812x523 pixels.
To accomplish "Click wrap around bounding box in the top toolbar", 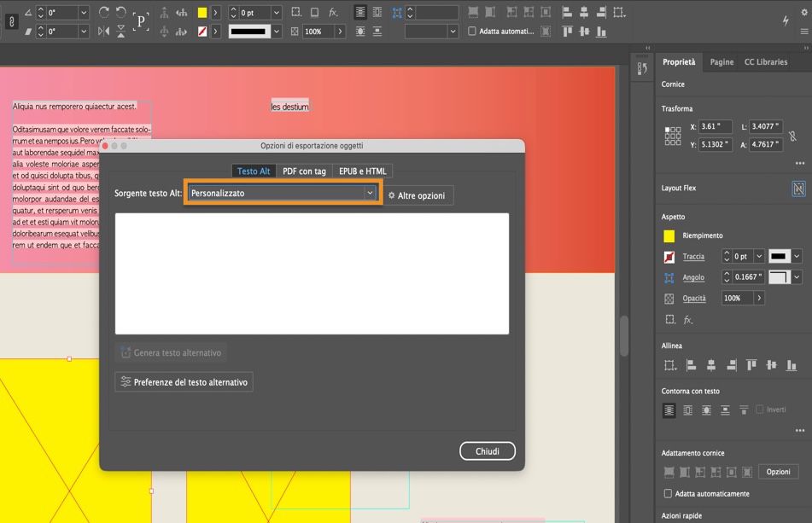I will point(377,13).
